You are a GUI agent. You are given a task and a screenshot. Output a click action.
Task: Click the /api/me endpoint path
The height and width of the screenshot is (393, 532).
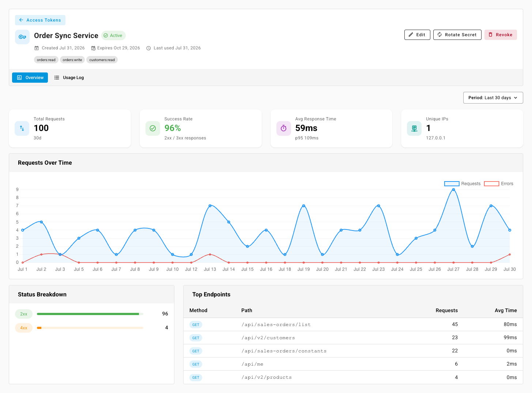(252, 364)
